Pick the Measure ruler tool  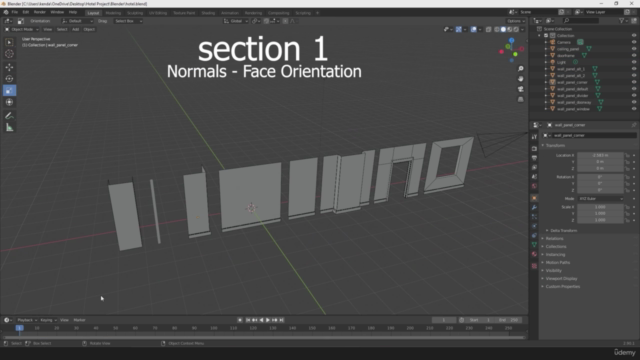(9, 128)
